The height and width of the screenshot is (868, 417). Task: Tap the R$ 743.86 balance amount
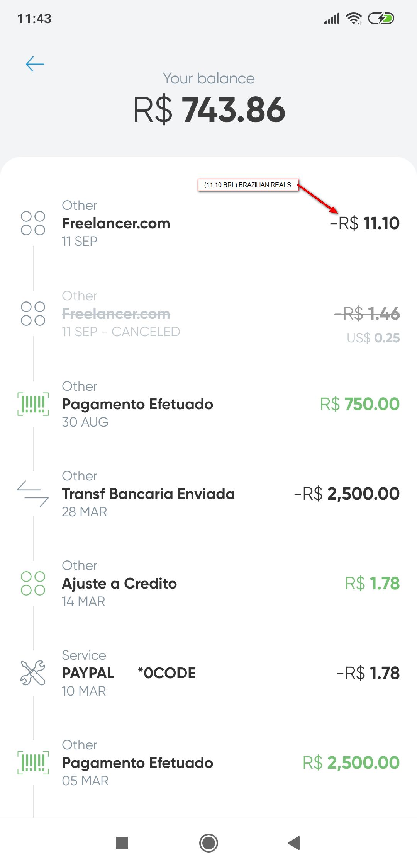[x=209, y=110]
